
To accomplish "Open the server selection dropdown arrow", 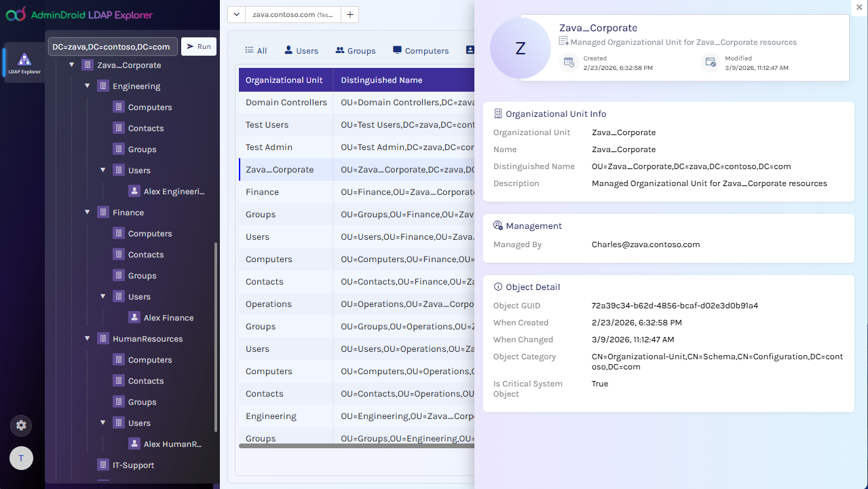I will coord(236,14).
